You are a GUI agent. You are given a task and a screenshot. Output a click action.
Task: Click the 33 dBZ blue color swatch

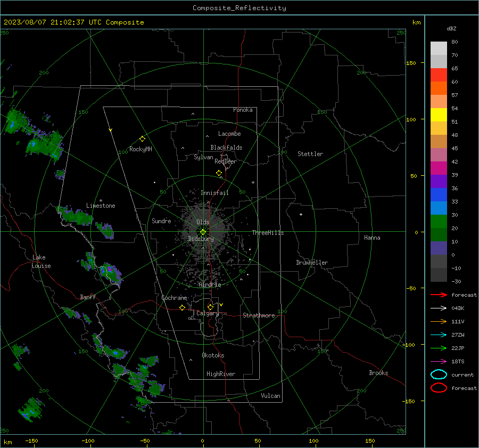[439, 194]
